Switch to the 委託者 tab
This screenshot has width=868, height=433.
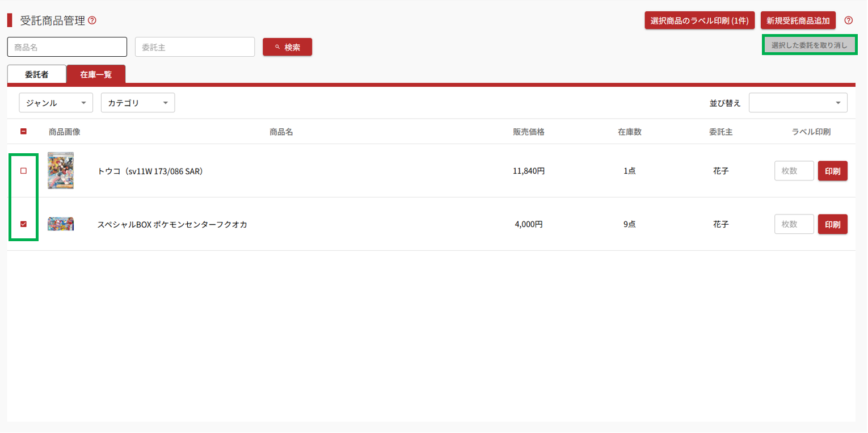coord(37,74)
